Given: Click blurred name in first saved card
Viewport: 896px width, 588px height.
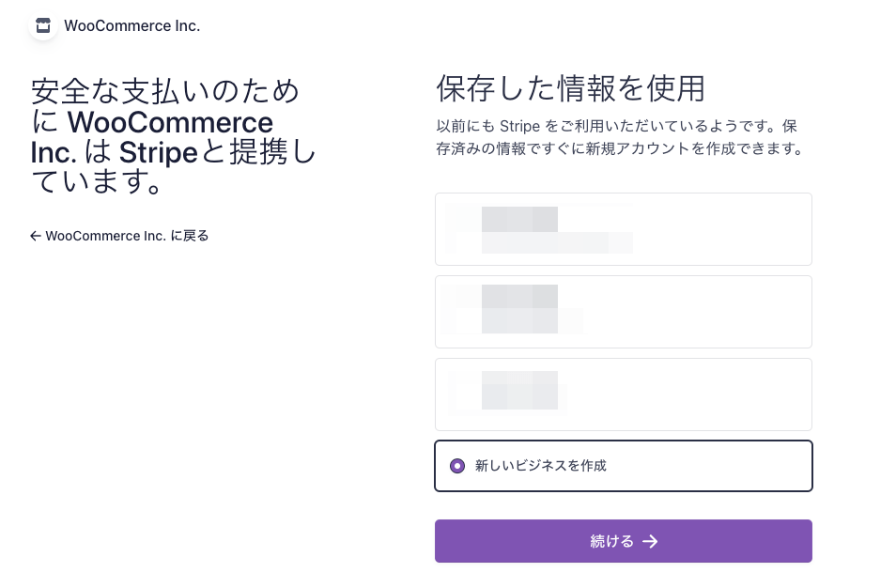Looking at the screenshot, I should pos(519,219).
